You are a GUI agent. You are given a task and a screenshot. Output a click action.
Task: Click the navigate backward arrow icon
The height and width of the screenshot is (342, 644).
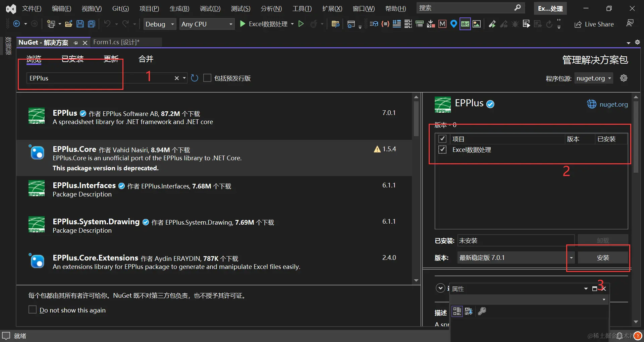pos(16,24)
